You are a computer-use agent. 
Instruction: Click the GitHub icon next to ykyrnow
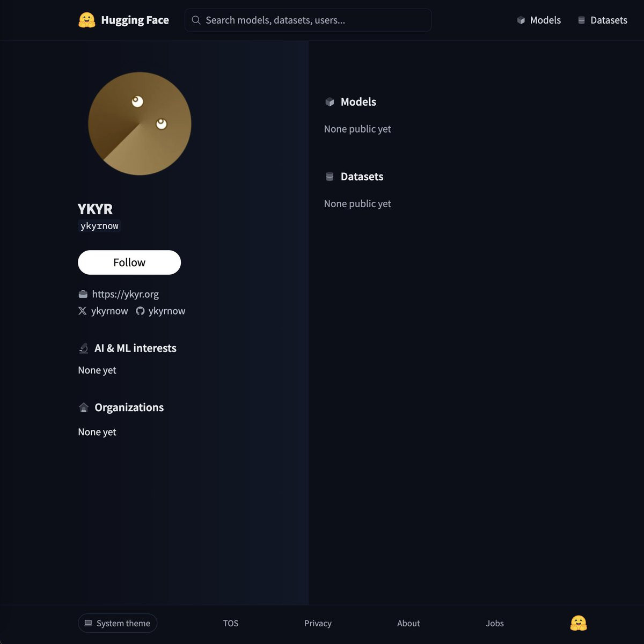pos(140,311)
